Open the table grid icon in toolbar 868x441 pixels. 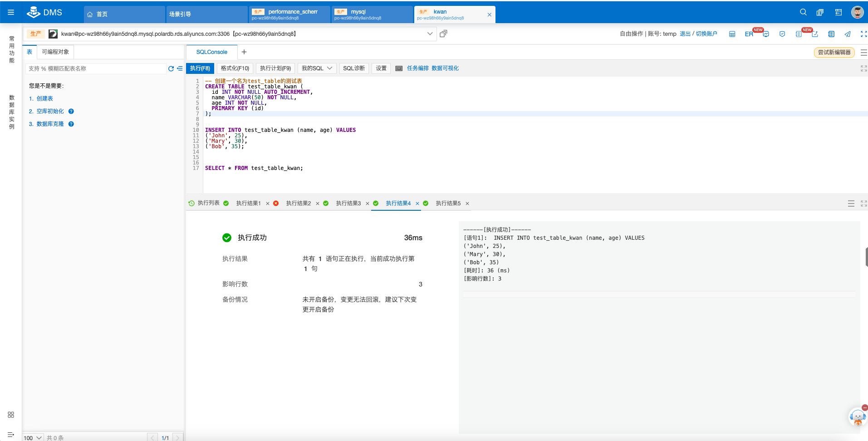(x=732, y=34)
